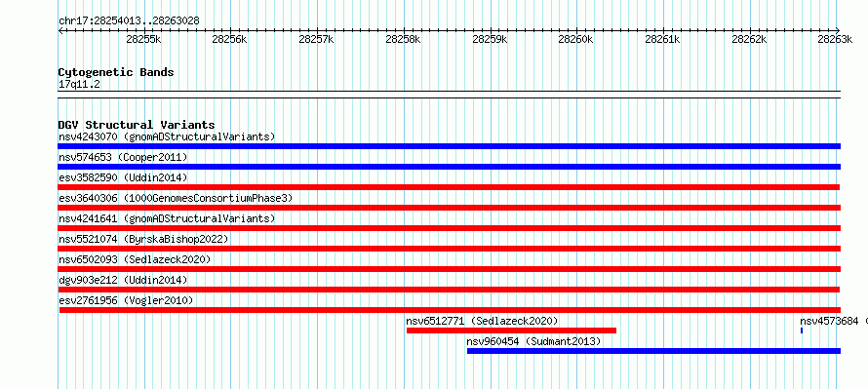The width and height of the screenshot is (868, 389).
Task: Click the 28263k ruler position
Action: click(x=836, y=39)
